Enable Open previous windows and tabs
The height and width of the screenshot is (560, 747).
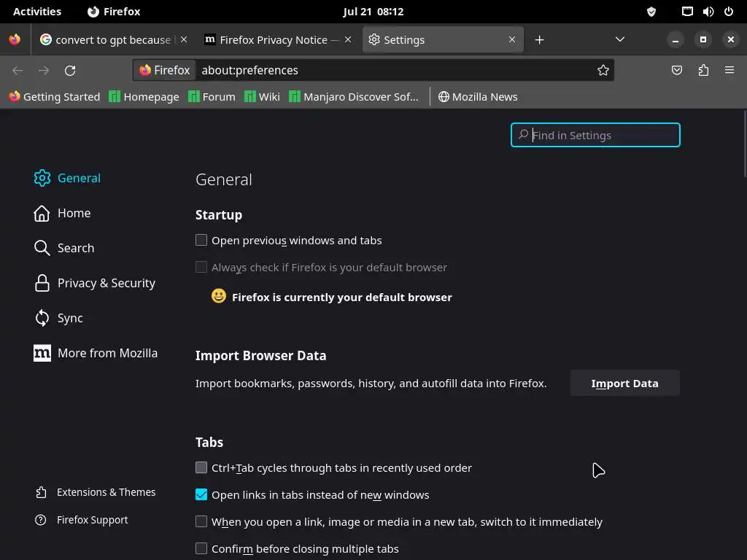pyautogui.click(x=201, y=240)
